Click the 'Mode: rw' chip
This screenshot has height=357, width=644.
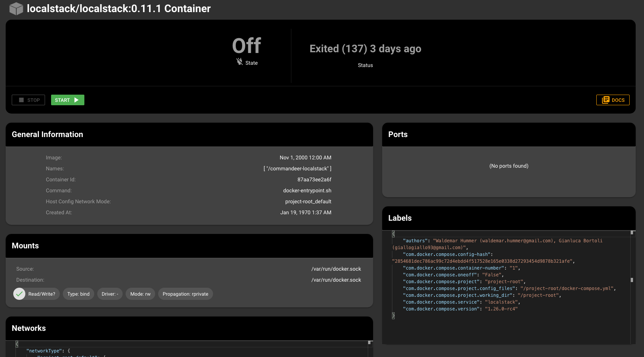[140, 294]
